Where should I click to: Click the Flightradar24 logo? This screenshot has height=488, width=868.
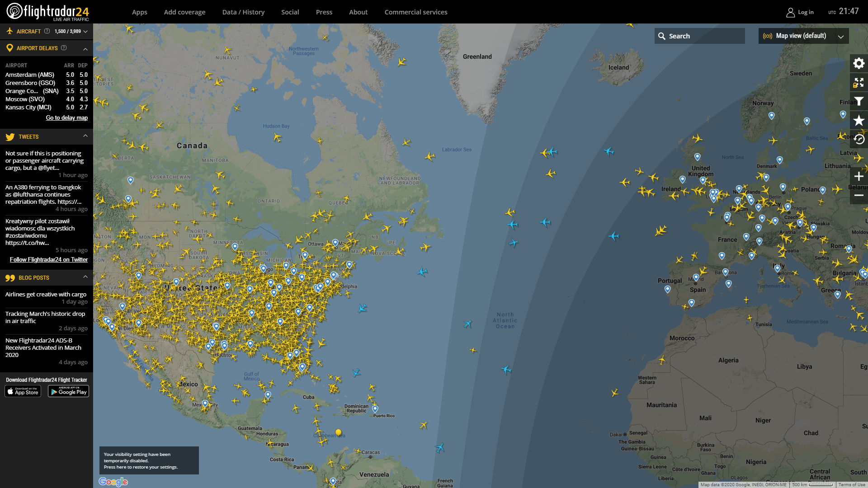[47, 12]
